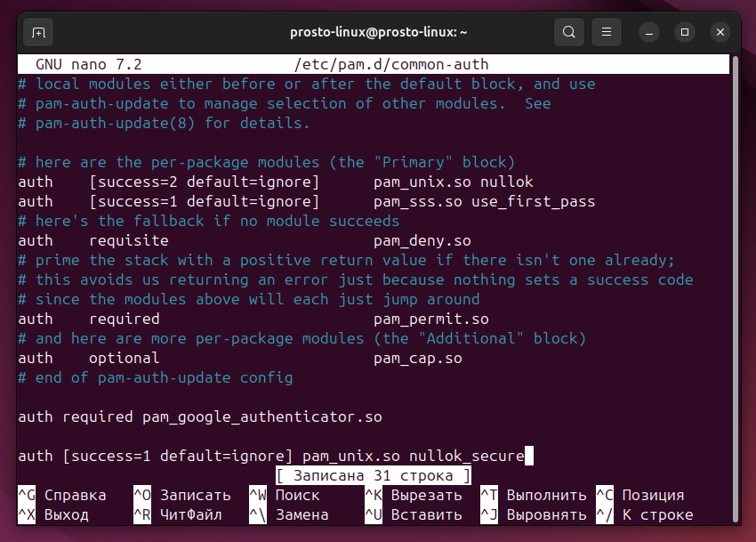Click the GNU nano 7.2 label

click(x=89, y=65)
